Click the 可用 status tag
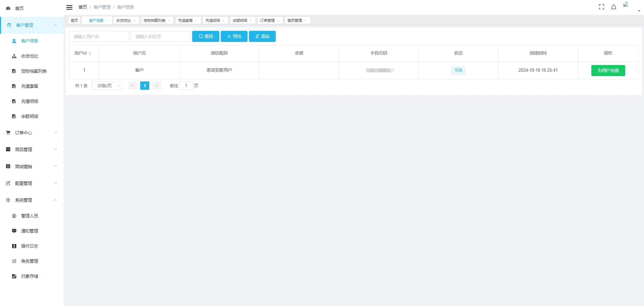Viewport: 644px width, 308px height. coord(458,70)
